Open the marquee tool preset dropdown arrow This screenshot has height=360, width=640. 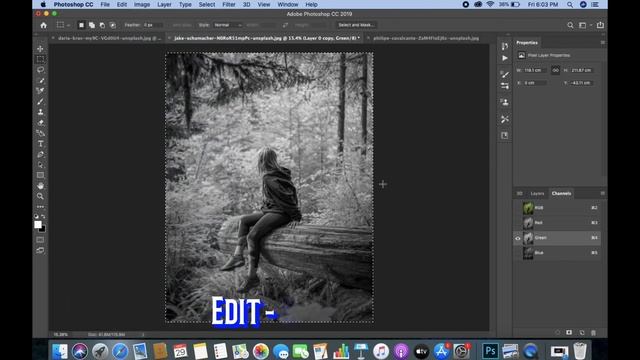pos(68,25)
